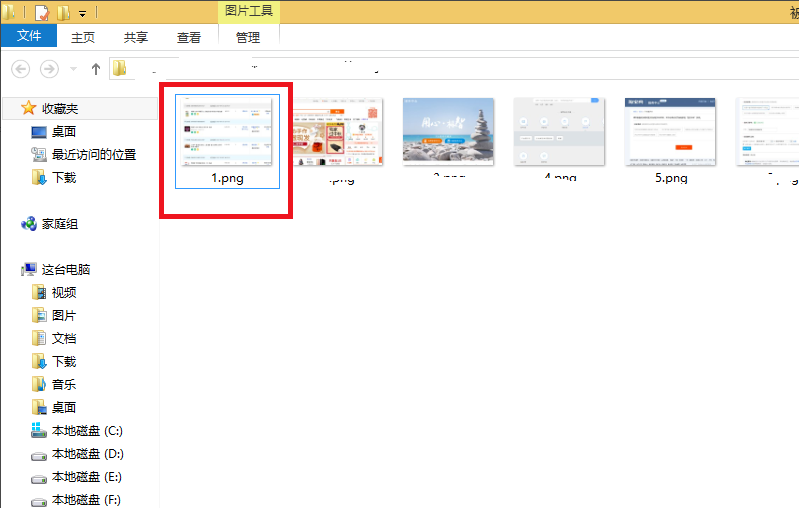Click the 家庭组 globe icon
Image resolution: width=799 pixels, height=508 pixels.
(x=29, y=224)
